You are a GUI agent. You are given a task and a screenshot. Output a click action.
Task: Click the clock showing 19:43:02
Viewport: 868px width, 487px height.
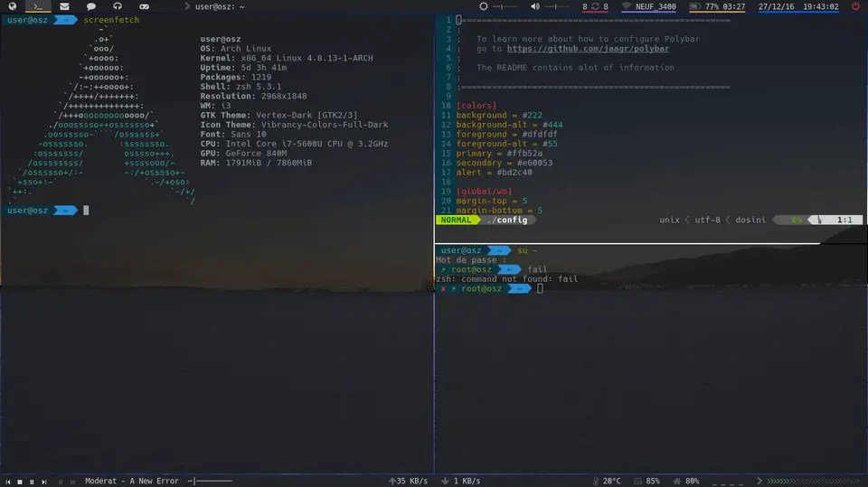(820, 6)
